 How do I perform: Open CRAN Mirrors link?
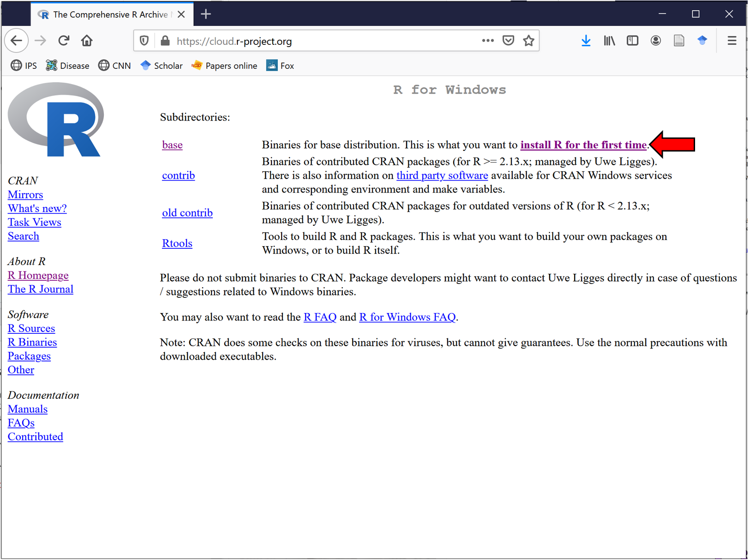(x=25, y=195)
